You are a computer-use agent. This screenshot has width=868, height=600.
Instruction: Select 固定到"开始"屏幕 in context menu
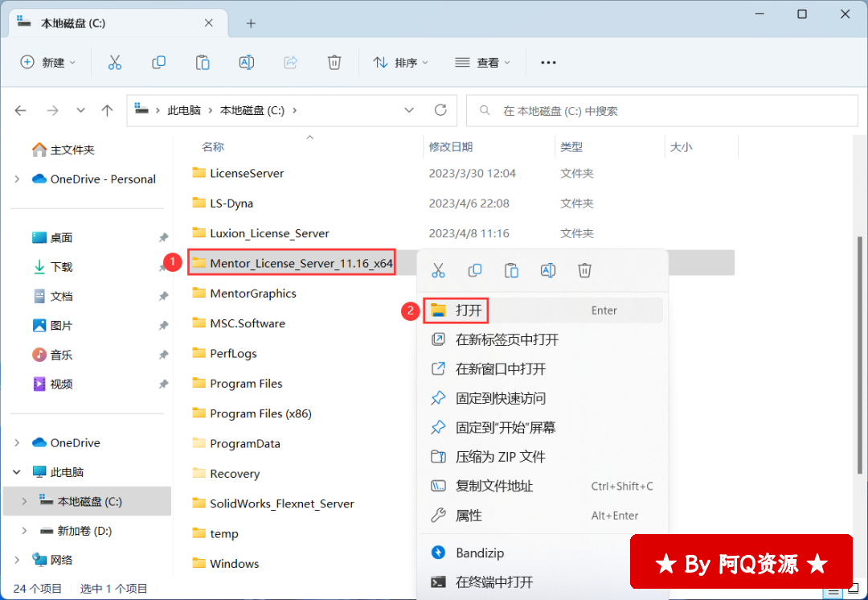pyautogui.click(x=542, y=428)
